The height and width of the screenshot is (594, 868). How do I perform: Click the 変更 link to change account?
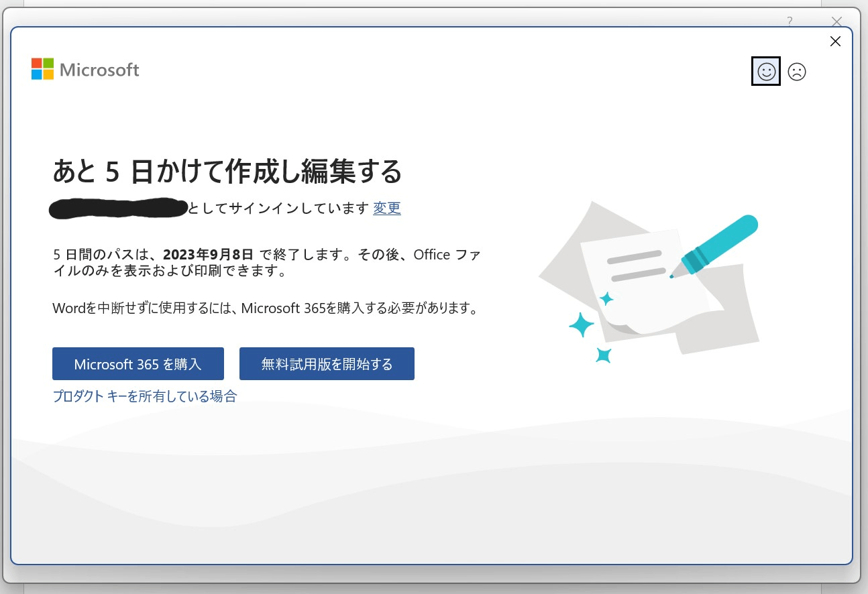click(387, 209)
